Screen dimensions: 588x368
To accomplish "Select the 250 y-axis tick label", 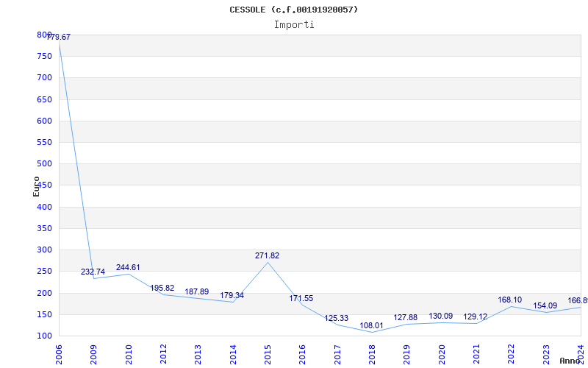I will coord(44,271).
